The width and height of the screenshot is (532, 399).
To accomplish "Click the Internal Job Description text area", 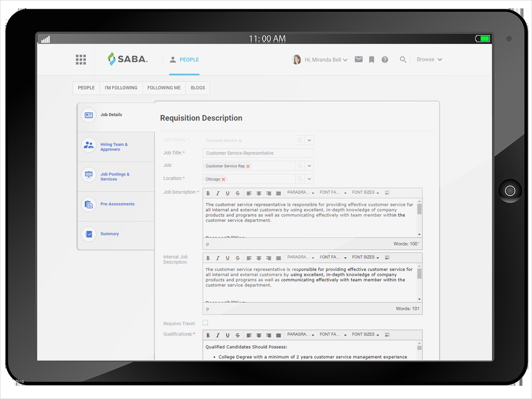I will point(310,282).
